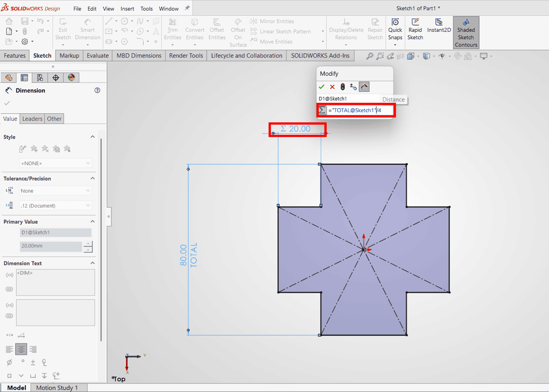
Task: Switch to the Motion Study 1 tab
Action: pos(57,388)
